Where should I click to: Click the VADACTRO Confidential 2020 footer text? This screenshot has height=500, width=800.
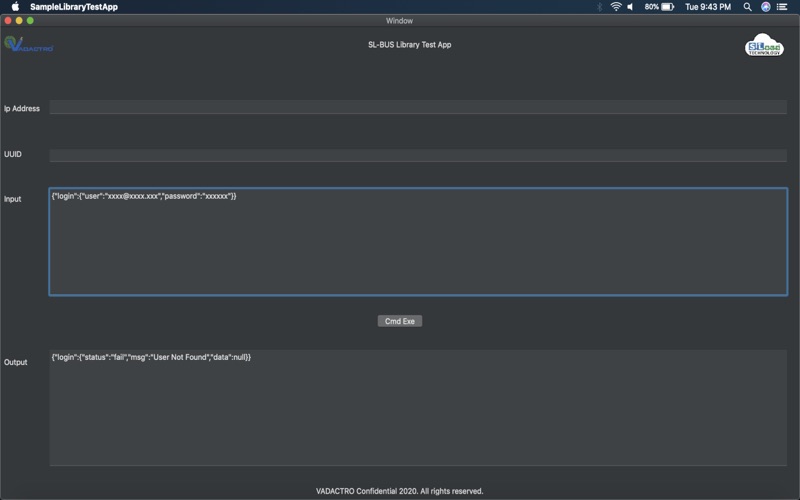(399, 491)
